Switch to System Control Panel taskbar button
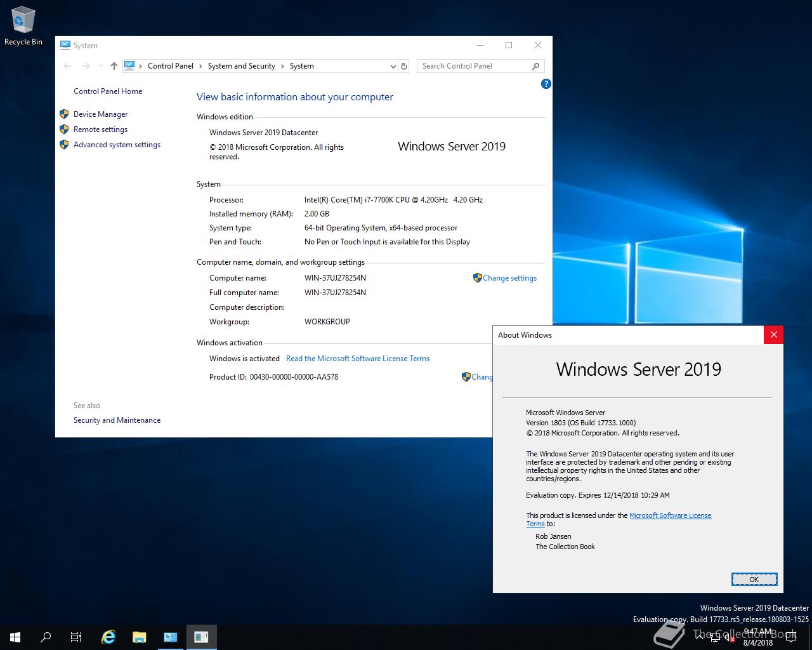812x650 pixels. [171, 637]
